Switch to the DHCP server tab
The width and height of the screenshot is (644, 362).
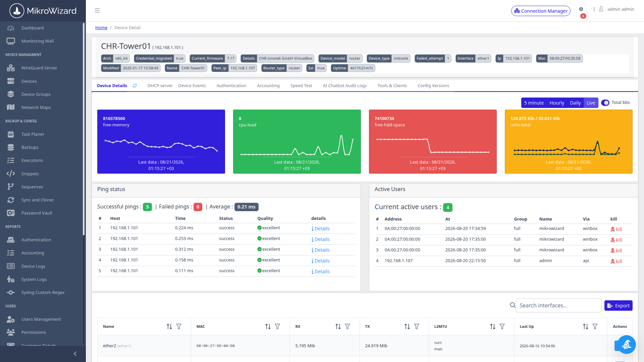160,86
